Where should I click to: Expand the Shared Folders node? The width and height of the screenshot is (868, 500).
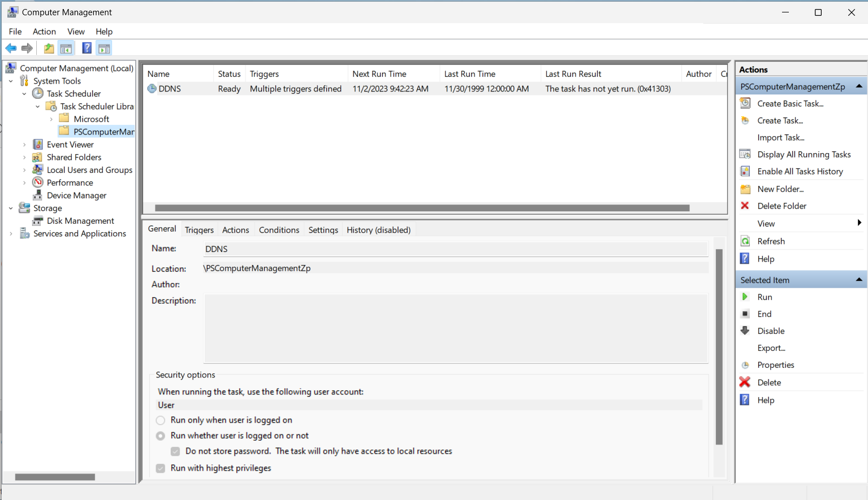point(24,157)
